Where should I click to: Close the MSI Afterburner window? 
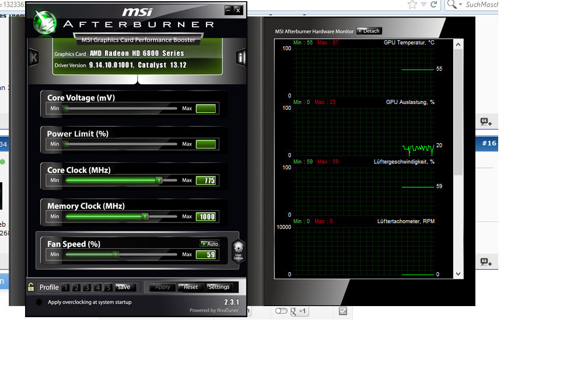238,10
